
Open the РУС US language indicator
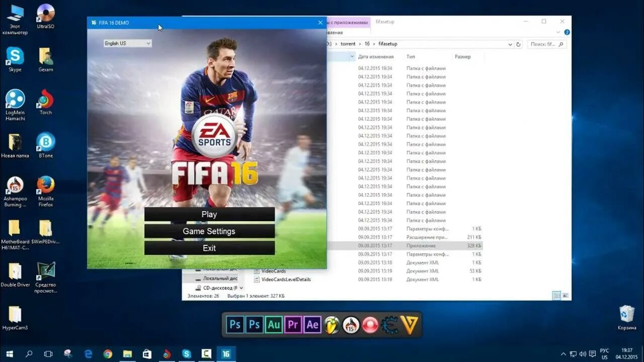[x=605, y=354]
